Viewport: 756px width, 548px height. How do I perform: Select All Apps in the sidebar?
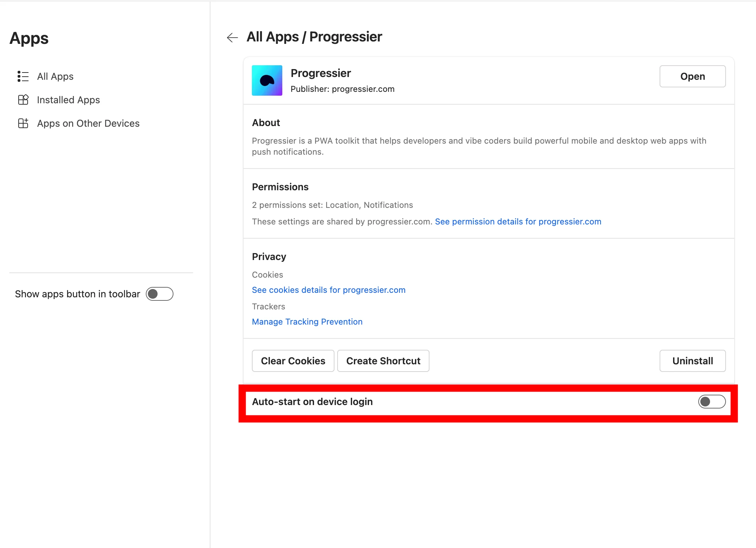coord(55,76)
